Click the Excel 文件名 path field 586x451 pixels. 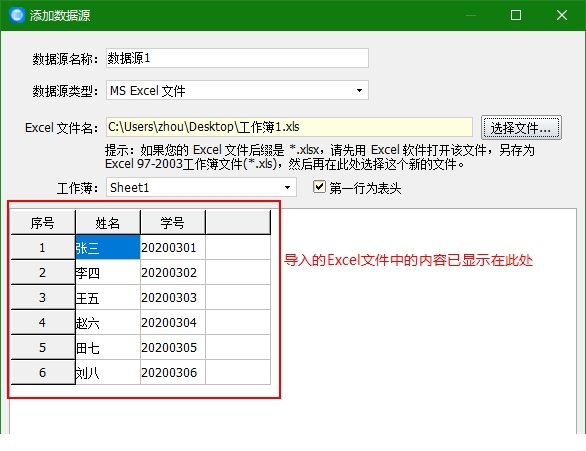(289, 127)
